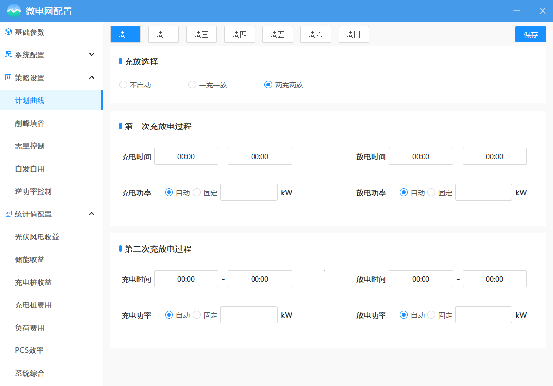Click first-cycle 充电时间 start time field
Viewport: 553px width, 386px height.
click(186, 156)
